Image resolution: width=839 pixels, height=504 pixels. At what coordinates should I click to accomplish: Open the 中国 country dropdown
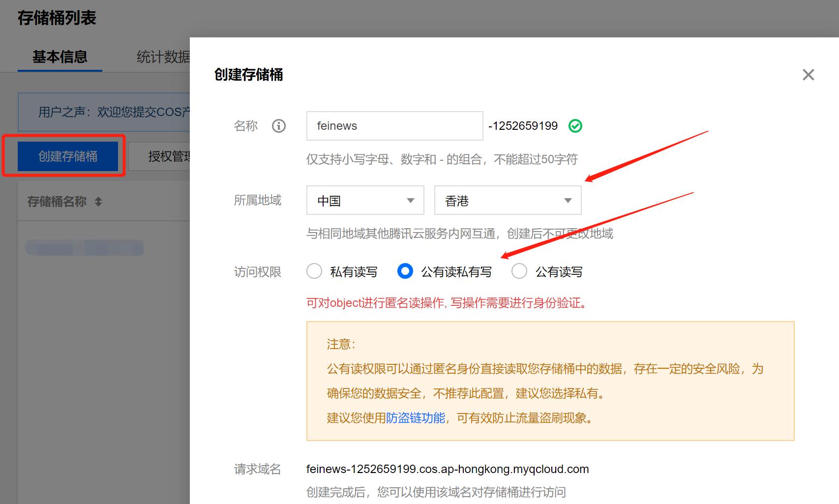click(x=365, y=200)
